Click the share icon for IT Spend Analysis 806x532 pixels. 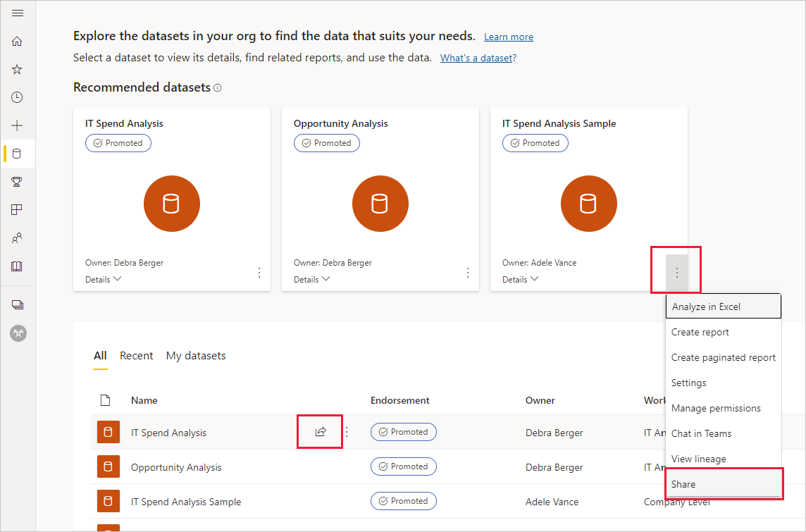tap(319, 431)
